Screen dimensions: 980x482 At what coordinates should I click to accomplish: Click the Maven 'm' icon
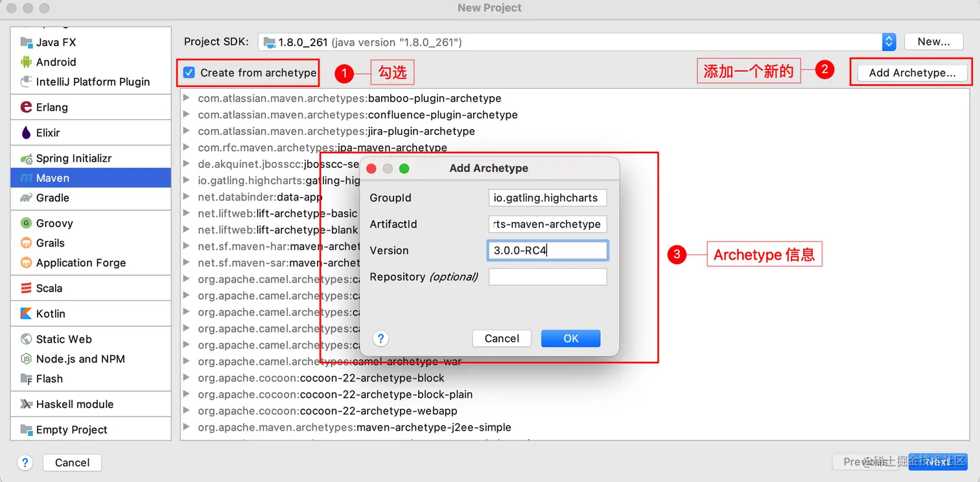(26, 178)
